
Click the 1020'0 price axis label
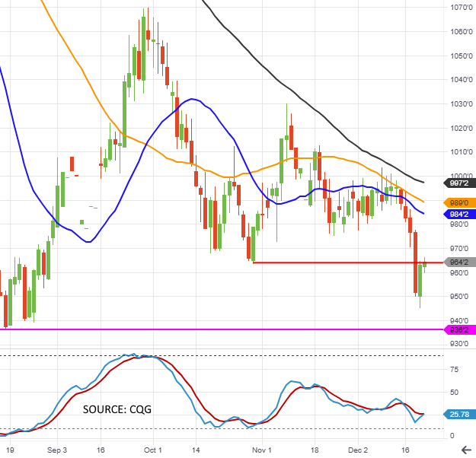point(462,128)
